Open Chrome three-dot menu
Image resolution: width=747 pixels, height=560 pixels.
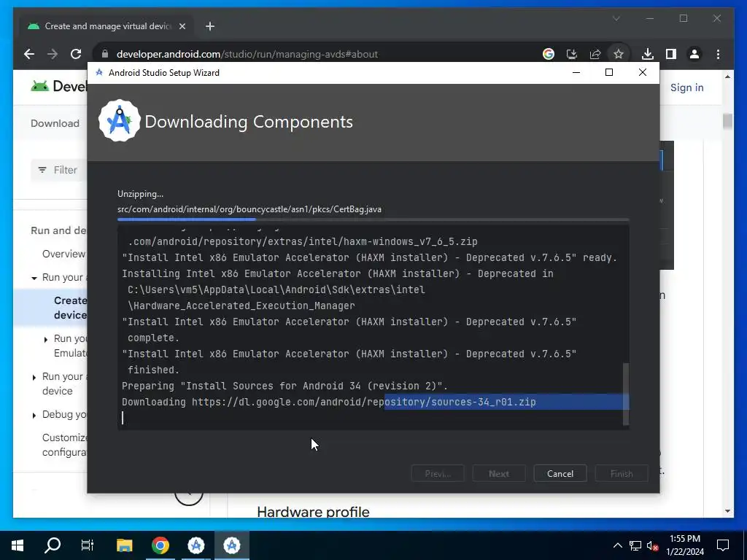(x=718, y=54)
